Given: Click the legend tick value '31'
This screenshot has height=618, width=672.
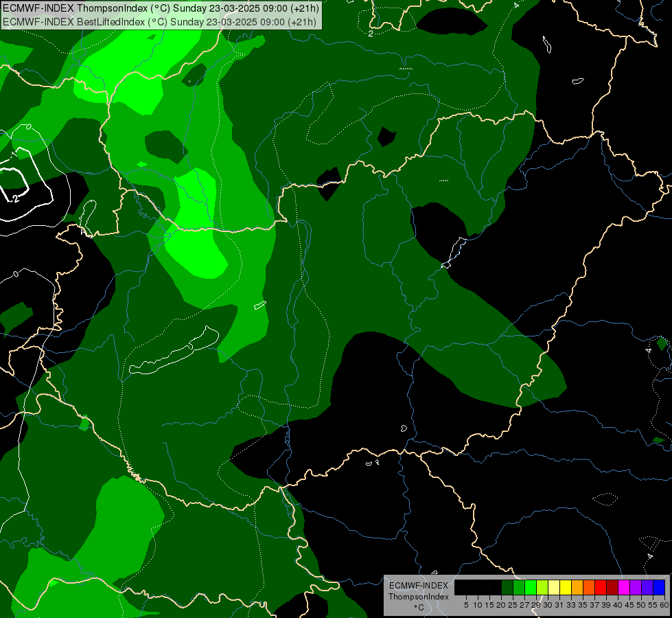Looking at the screenshot, I should (559, 605).
